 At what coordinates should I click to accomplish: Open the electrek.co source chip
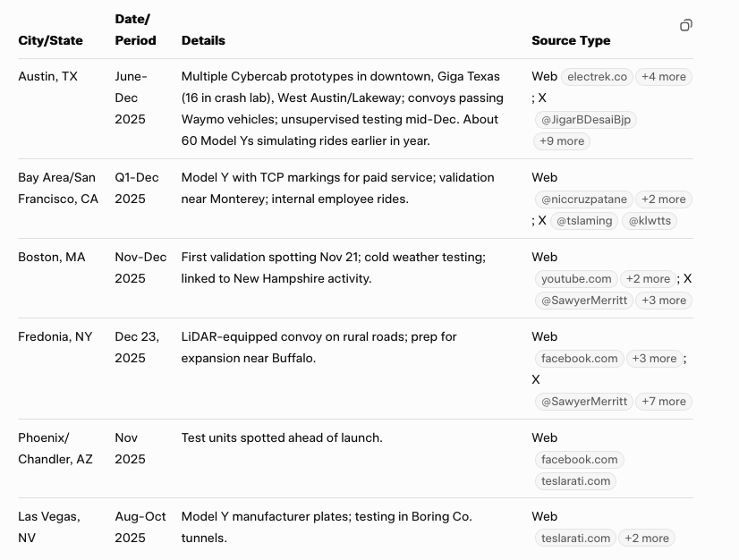pyautogui.click(x=598, y=77)
